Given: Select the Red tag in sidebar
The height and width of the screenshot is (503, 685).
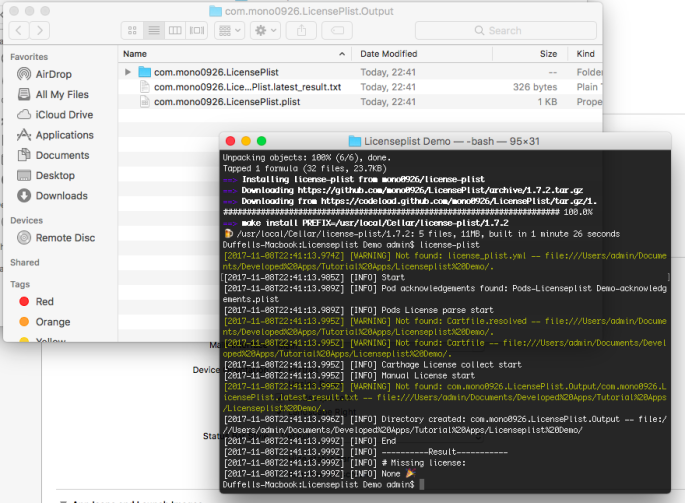Looking at the screenshot, I should pos(45,301).
